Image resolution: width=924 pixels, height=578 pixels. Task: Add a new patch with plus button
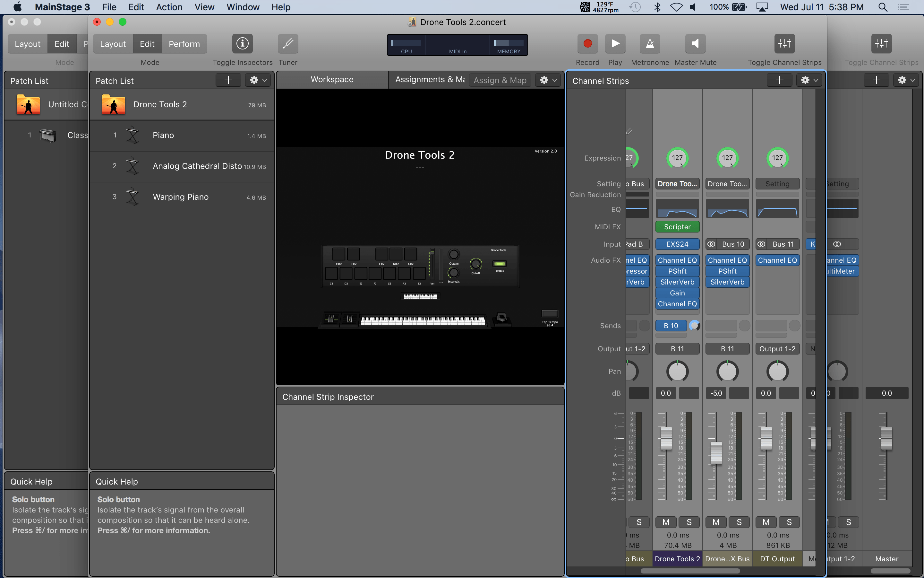(x=228, y=80)
